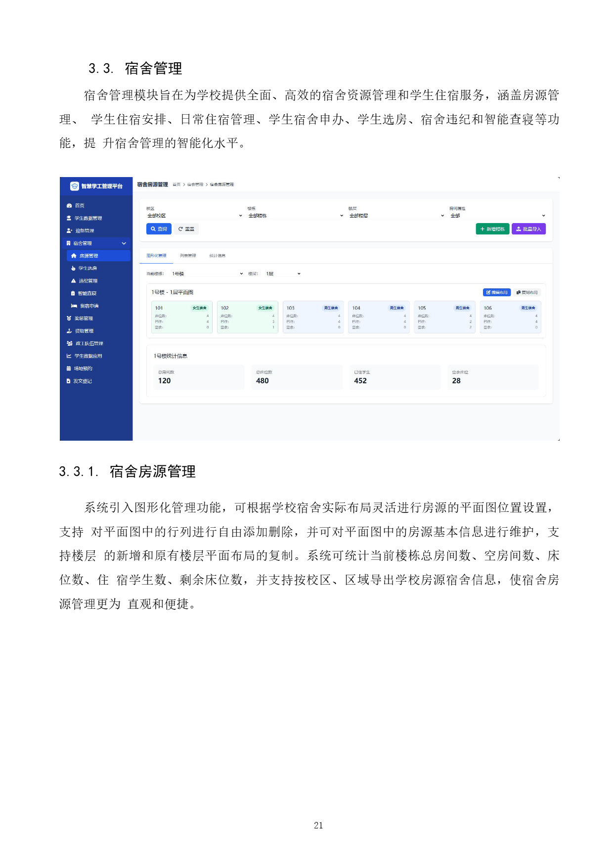Click the 空余床位 28 statistic
613x868 pixels.
click(x=493, y=377)
